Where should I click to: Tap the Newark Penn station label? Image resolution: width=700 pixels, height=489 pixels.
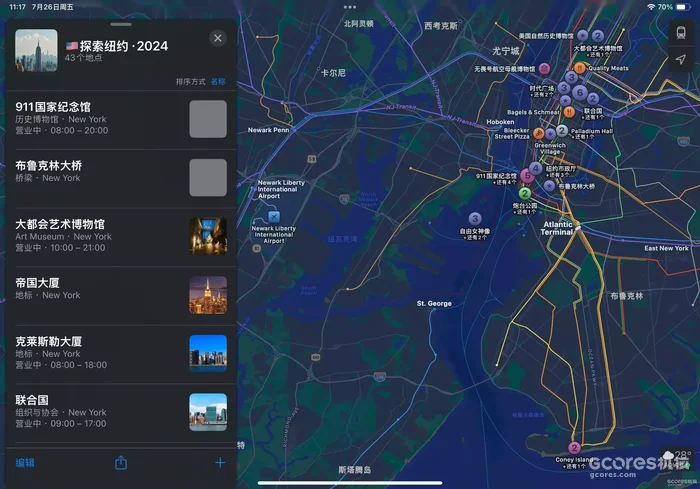[x=268, y=130]
